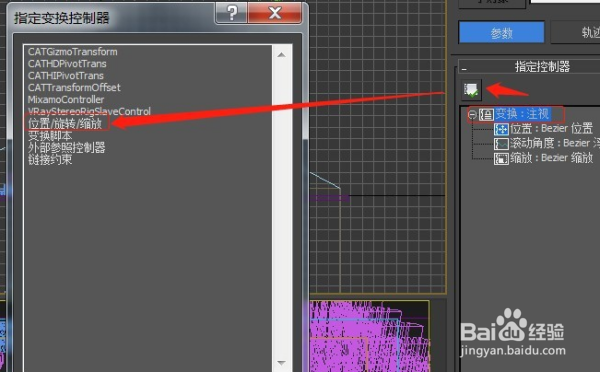Select CATTransformOffset in controller list

(x=74, y=87)
